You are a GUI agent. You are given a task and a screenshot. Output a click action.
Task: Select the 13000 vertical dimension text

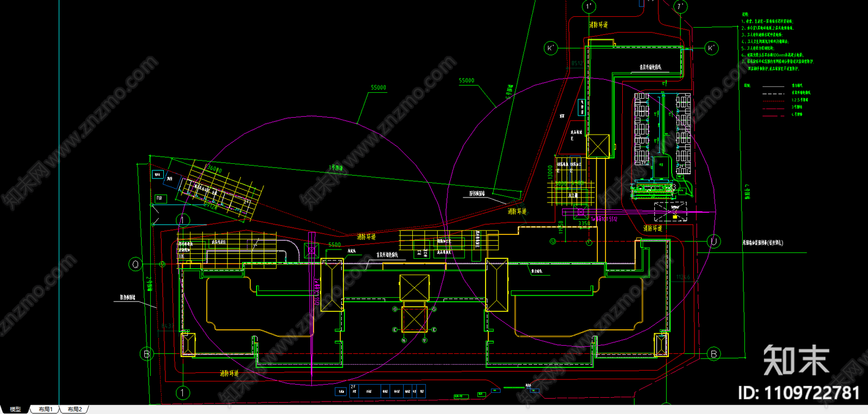coord(550,173)
